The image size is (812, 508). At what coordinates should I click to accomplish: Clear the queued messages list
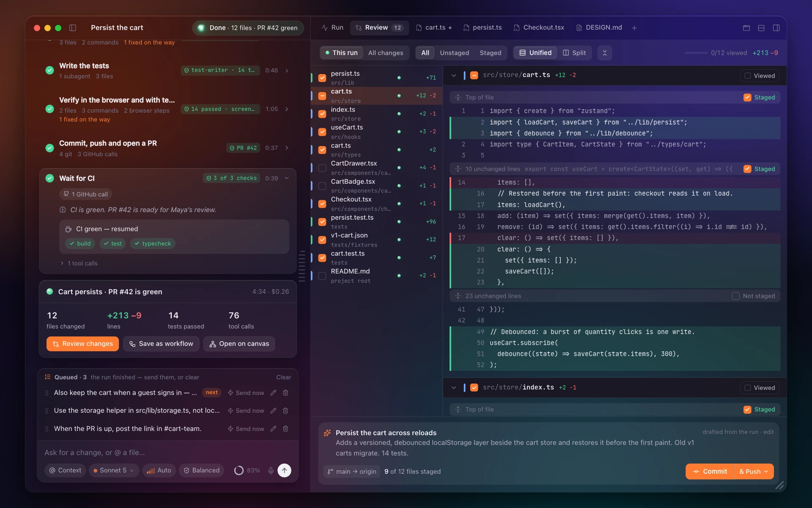pyautogui.click(x=283, y=377)
